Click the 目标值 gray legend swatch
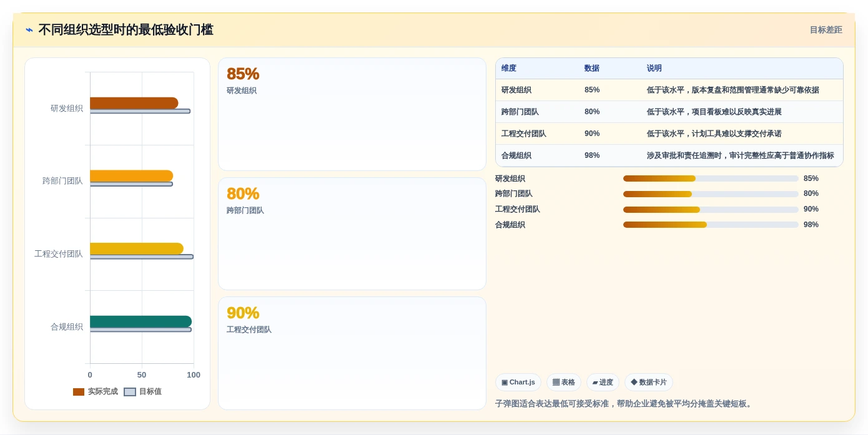 [130, 392]
